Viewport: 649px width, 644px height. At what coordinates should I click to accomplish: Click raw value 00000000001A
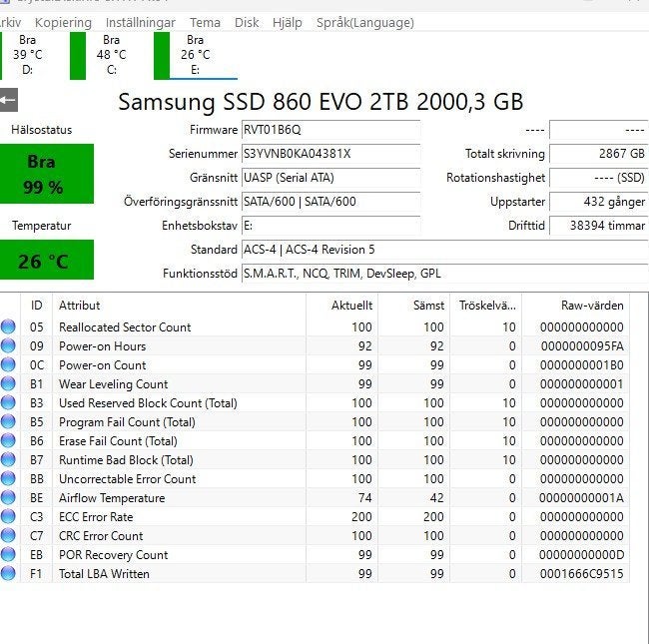(x=581, y=498)
